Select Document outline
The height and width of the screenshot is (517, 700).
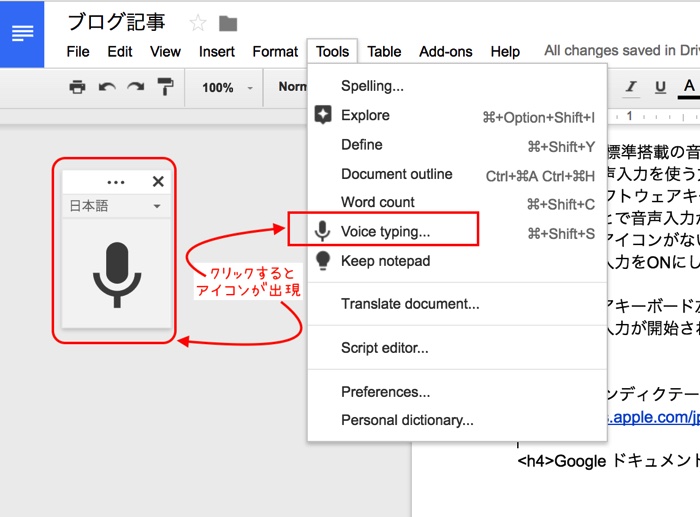[457, 174]
